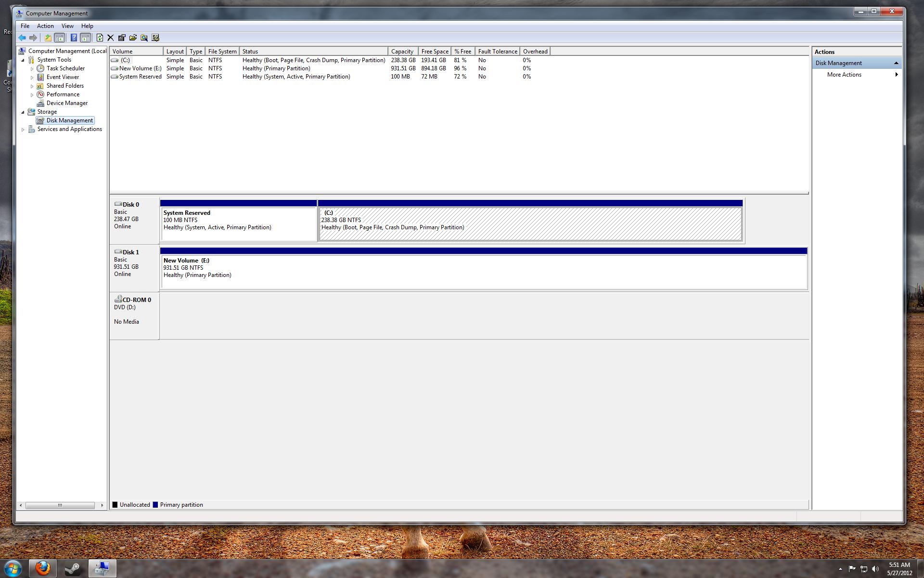This screenshot has width=924, height=578.
Task: Collapse the Disk Management actions header arrow
Action: pyautogui.click(x=896, y=63)
